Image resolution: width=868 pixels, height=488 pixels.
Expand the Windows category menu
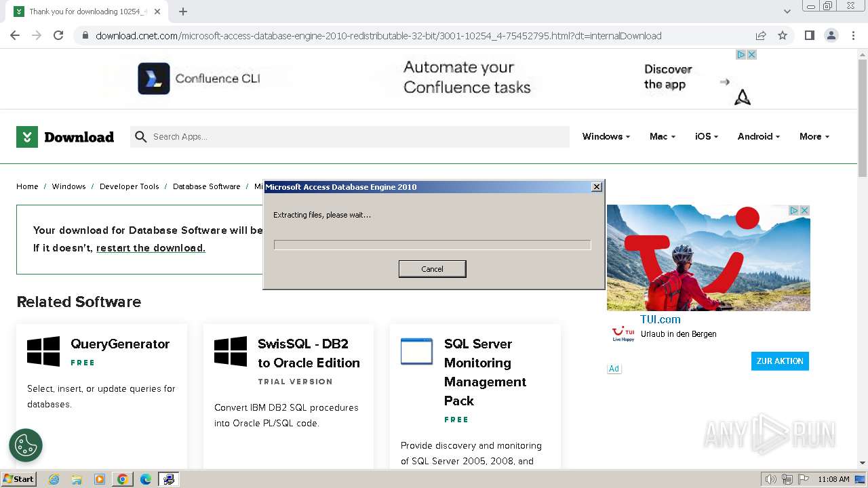point(606,136)
